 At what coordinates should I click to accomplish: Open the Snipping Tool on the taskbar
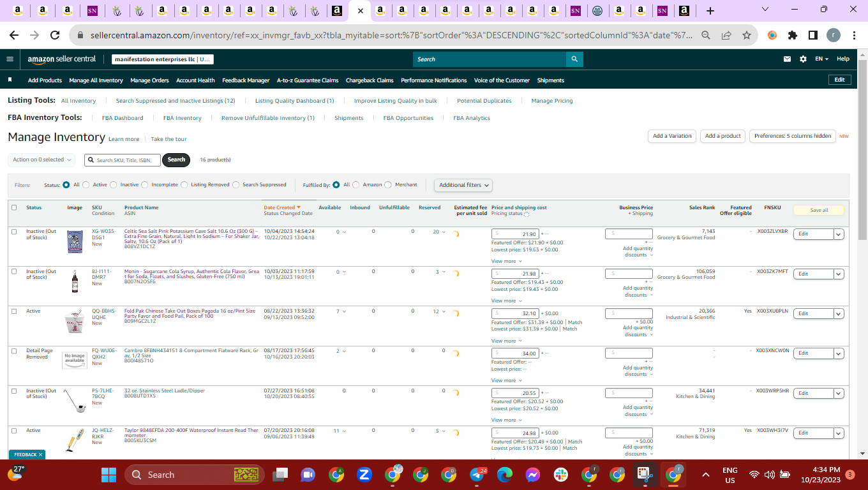(x=644, y=475)
